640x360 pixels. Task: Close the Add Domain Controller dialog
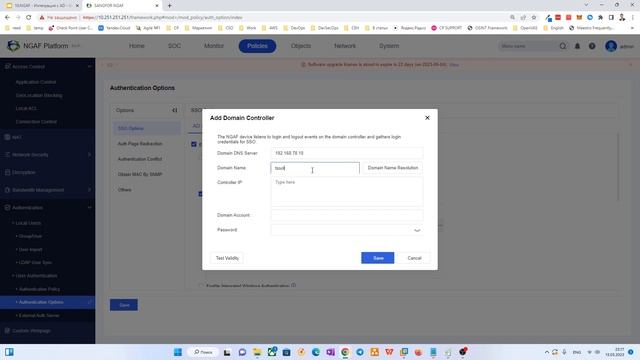pyautogui.click(x=427, y=118)
